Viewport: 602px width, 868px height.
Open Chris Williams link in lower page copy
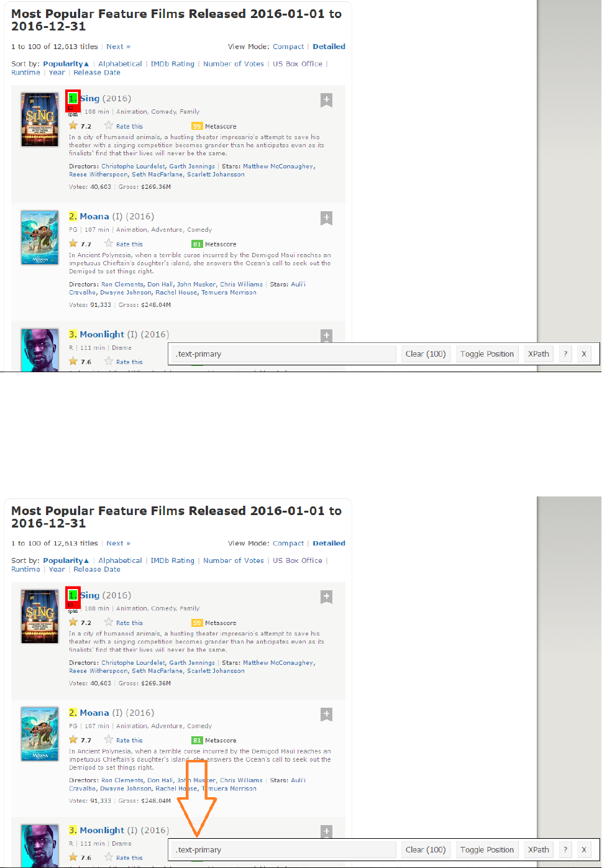tap(241, 780)
